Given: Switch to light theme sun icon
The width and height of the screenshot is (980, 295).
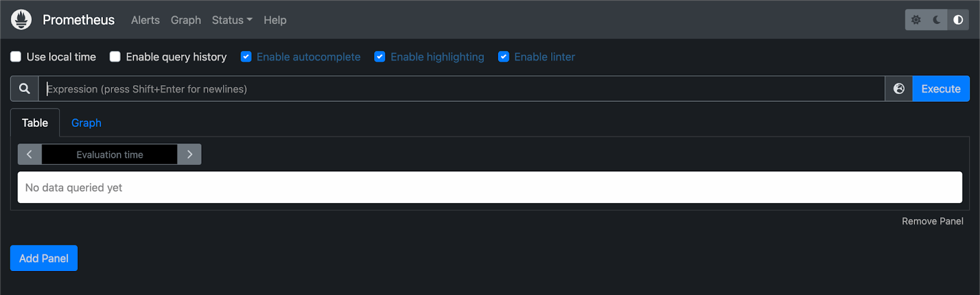Looking at the screenshot, I should [x=916, y=20].
